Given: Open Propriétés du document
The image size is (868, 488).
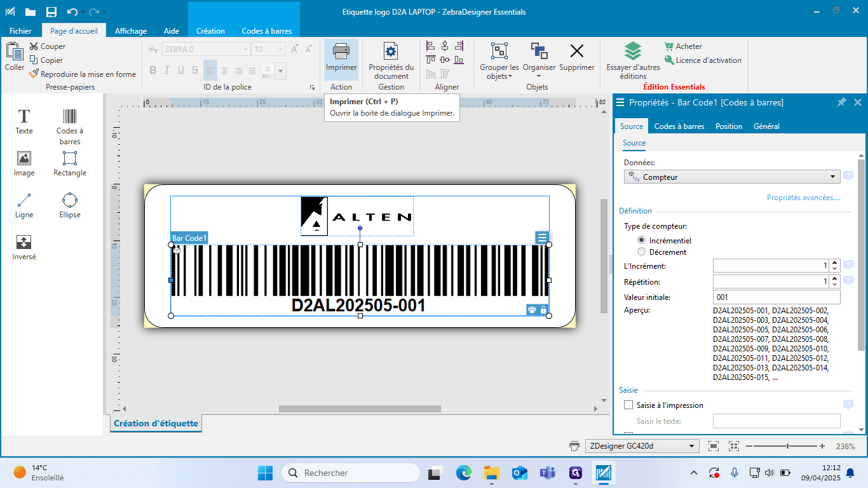Looking at the screenshot, I should coord(391,61).
